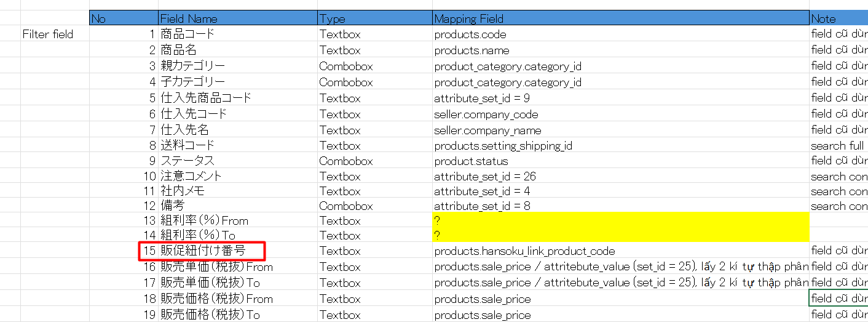Click the "No" header cell
Screen dimensions: 868x322
[123, 18]
